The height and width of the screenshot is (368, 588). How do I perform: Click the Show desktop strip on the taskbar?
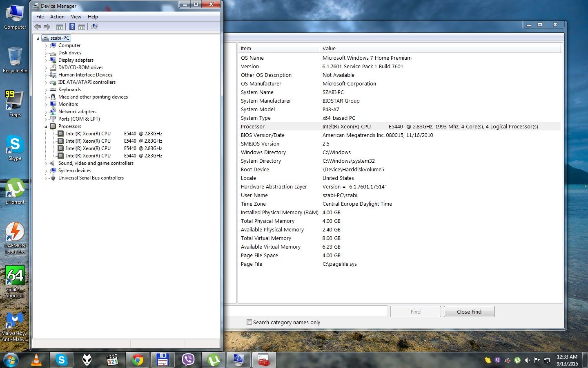[x=585, y=360]
